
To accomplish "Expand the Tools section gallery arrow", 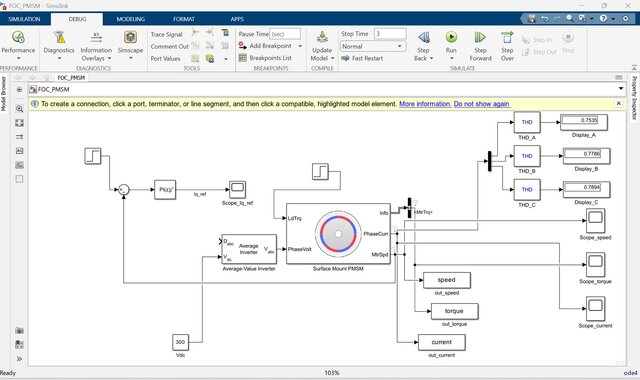I will [226, 59].
